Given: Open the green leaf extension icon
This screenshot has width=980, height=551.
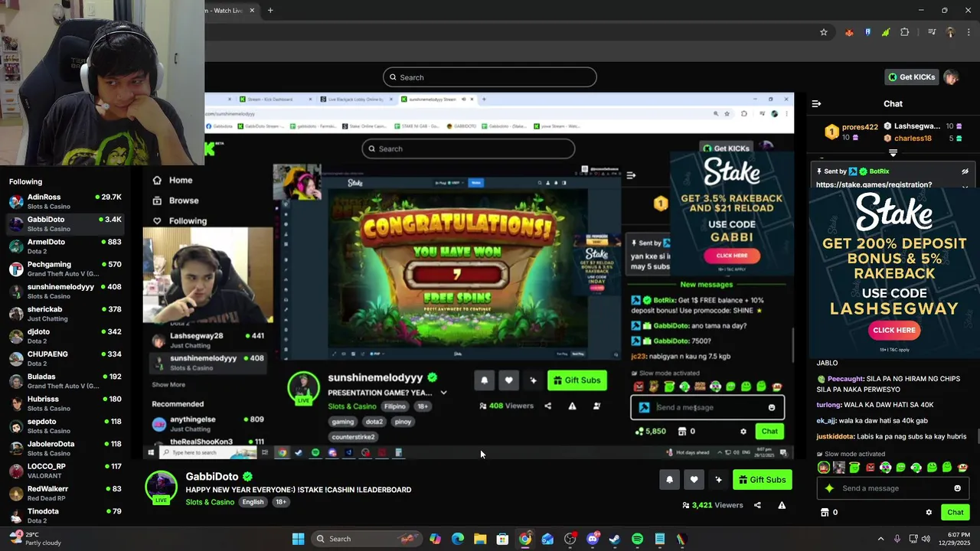Looking at the screenshot, I should tap(886, 32).
